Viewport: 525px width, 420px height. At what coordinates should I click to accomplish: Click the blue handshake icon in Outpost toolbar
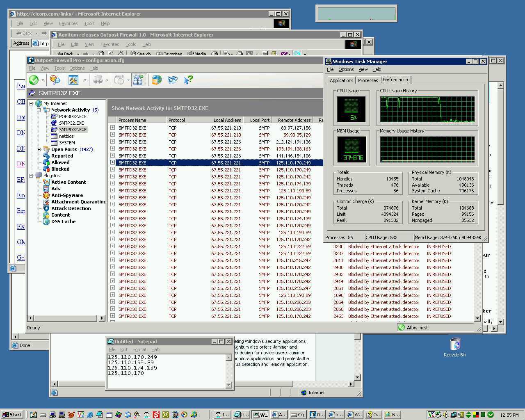[x=172, y=80]
